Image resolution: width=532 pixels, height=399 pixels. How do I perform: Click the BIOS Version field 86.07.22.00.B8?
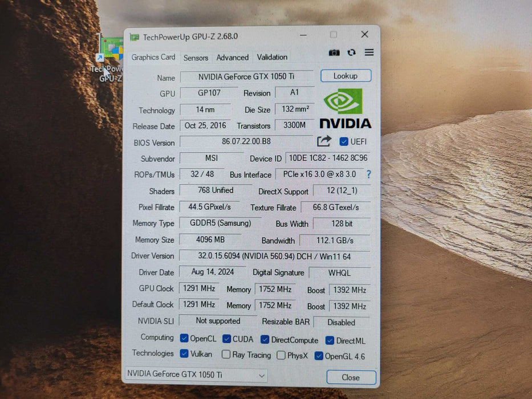tap(246, 141)
